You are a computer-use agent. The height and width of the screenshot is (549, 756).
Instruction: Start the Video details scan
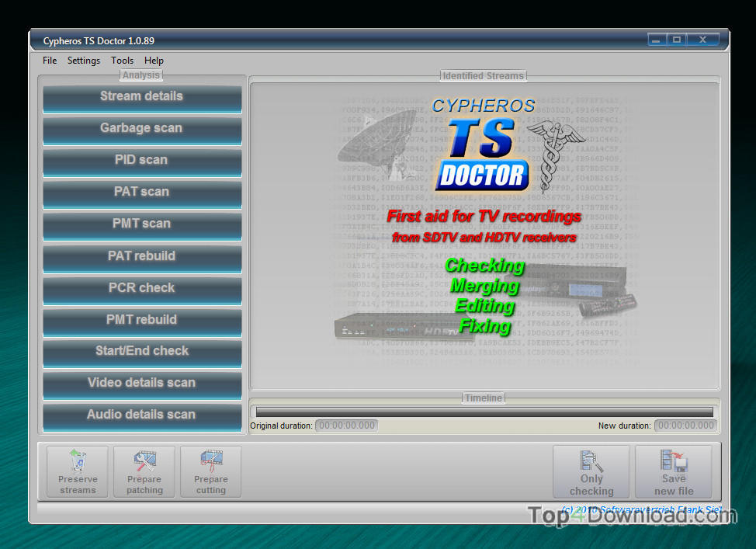[x=142, y=385]
